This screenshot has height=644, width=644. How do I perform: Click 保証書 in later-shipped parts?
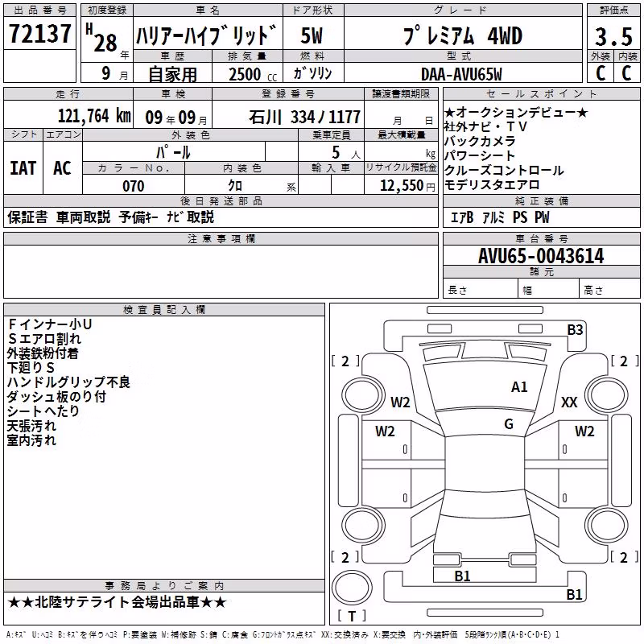pos(27,217)
